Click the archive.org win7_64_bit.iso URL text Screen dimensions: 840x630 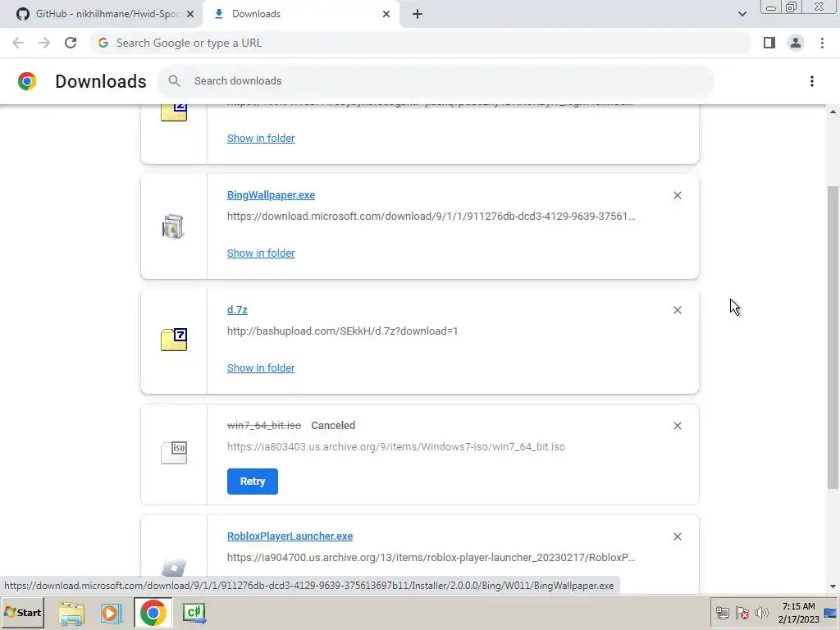pos(396,447)
